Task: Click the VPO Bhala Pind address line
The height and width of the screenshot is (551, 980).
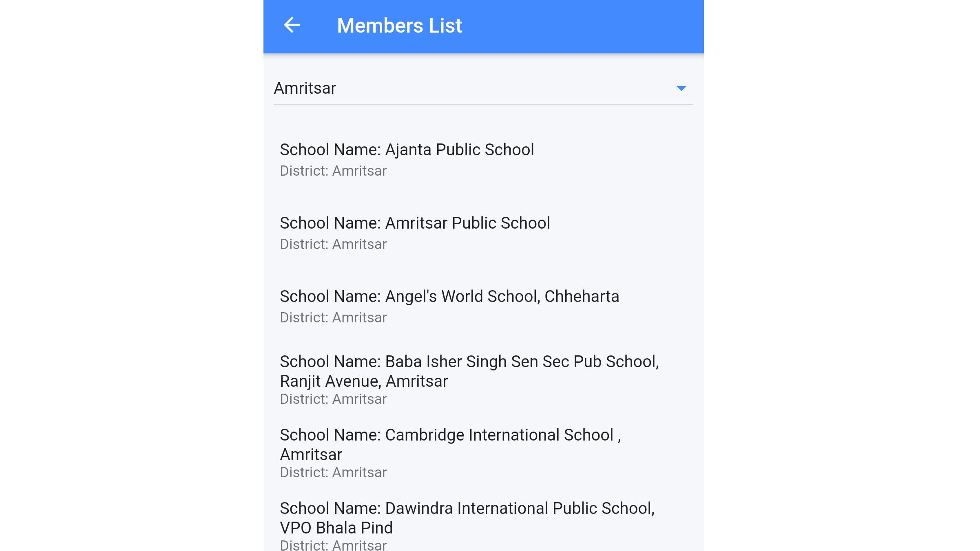Action: click(x=336, y=528)
